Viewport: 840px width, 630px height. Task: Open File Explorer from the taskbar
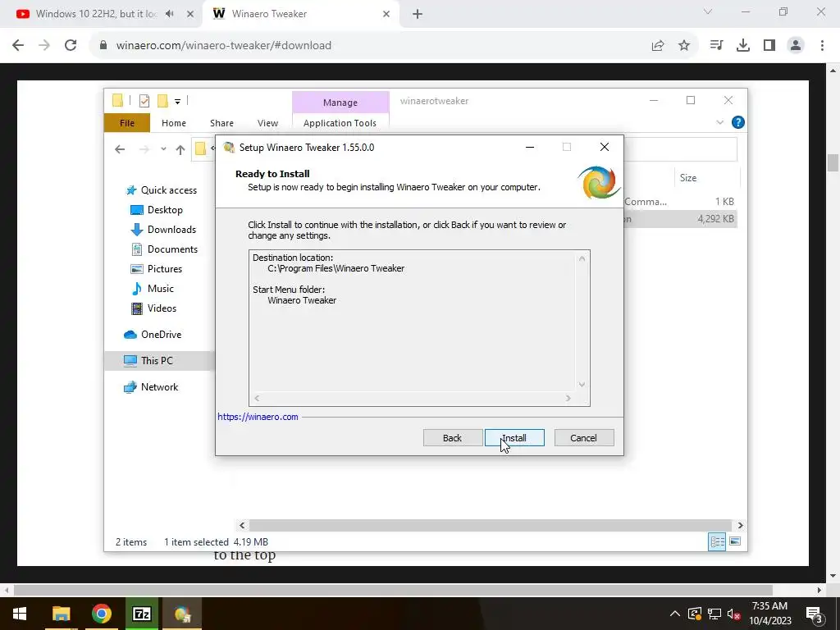click(61, 614)
